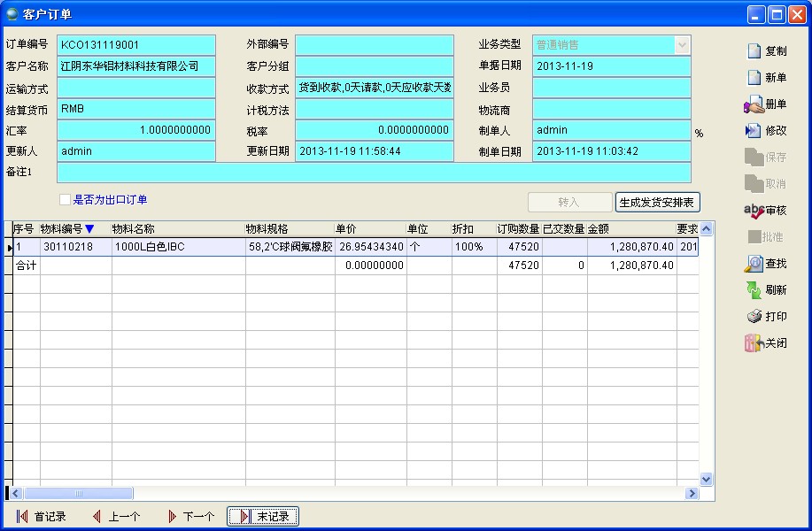Sort by the 物料编号 column header arrow

tap(89, 229)
